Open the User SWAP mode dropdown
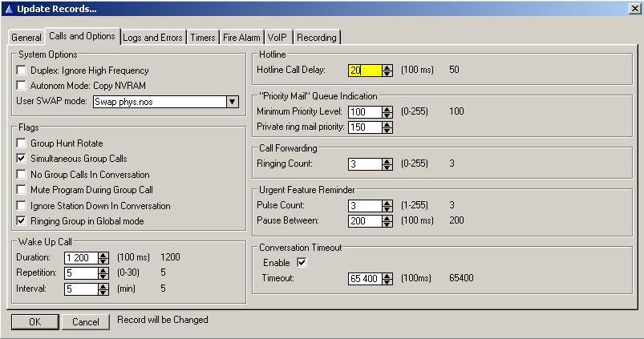The width and height of the screenshot is (644, 339). pos(232,102)
